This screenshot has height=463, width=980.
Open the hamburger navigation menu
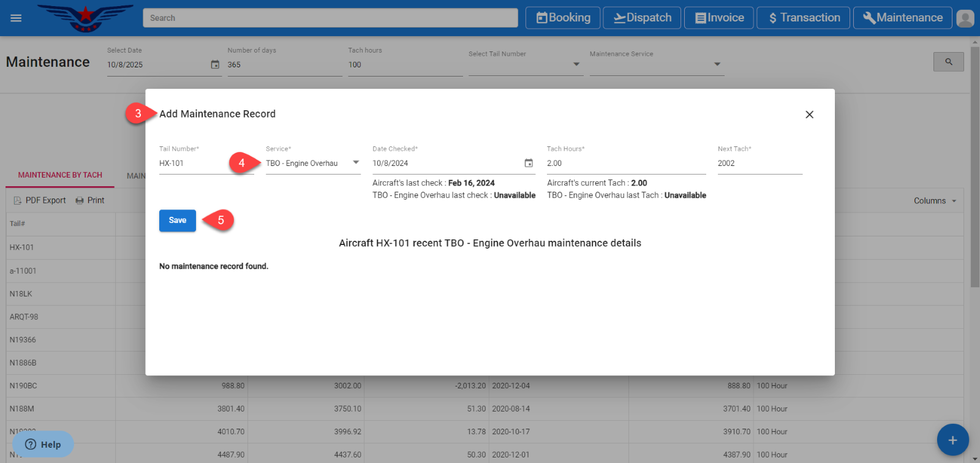[16, 18]
